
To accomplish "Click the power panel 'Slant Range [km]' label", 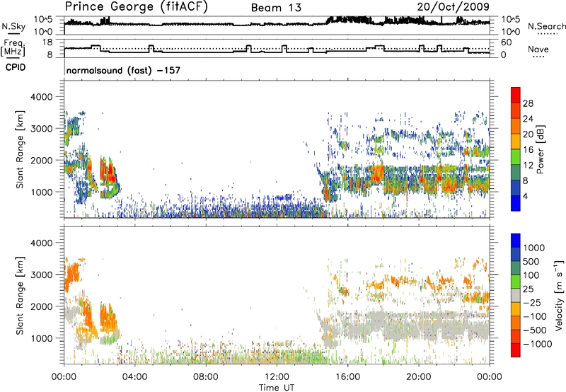I will (x=20, y=149).
